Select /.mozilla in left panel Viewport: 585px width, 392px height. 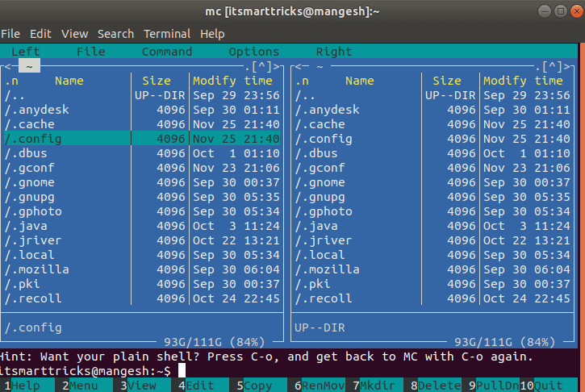[142, 269]
